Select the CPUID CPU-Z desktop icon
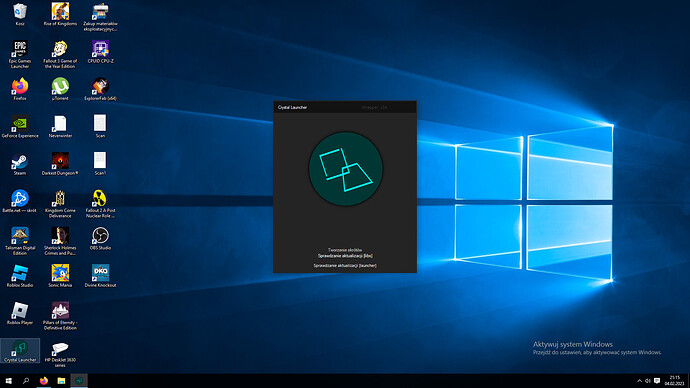This screenshot has height=388, width=690. click(x=100, y=51)
